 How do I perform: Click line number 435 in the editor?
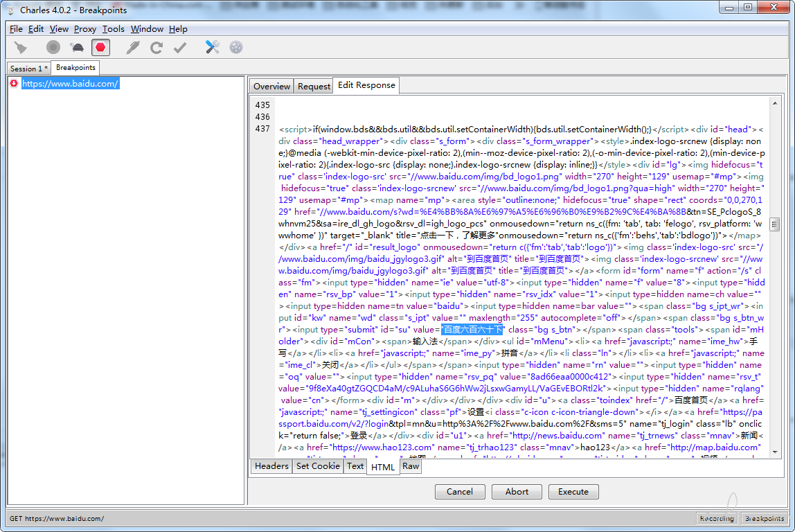[x=262, y=105]
